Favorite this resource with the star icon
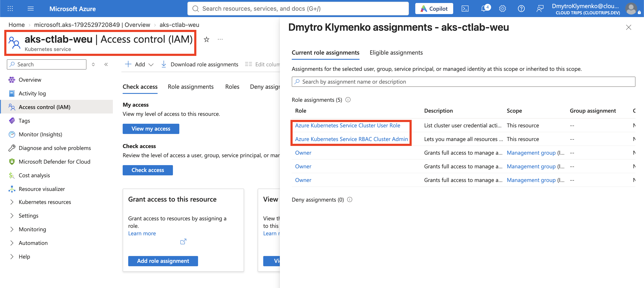This screenshot has width=644, height=288. point(207,39)
